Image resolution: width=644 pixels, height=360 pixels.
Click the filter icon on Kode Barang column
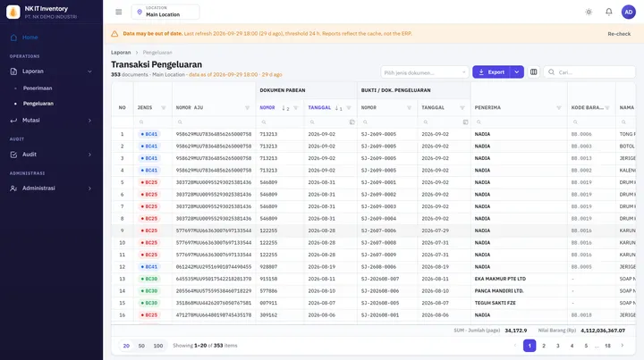[607, 108]
